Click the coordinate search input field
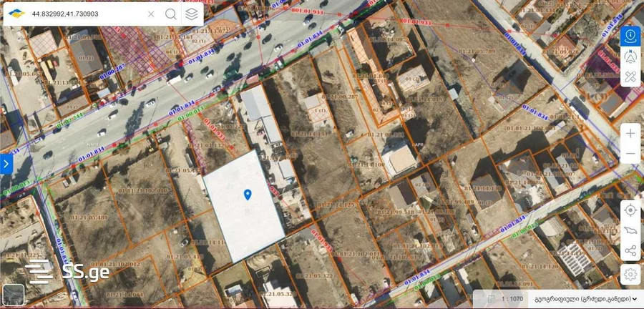The width and height of the screenshot is (644, 309). point(87,14)
